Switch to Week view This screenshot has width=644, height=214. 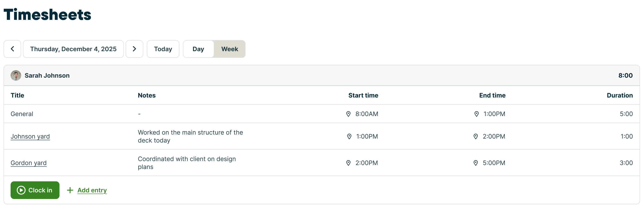[229, 49]
